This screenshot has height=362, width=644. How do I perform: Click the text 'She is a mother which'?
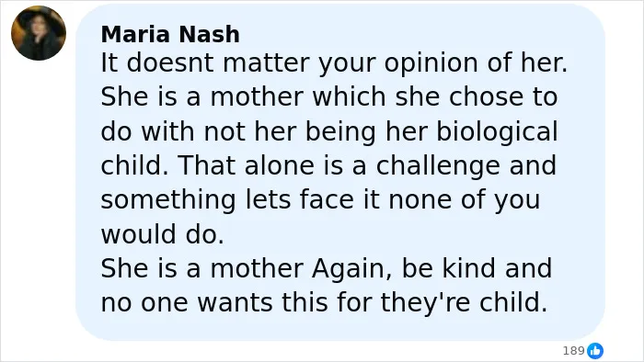[243, 97]
